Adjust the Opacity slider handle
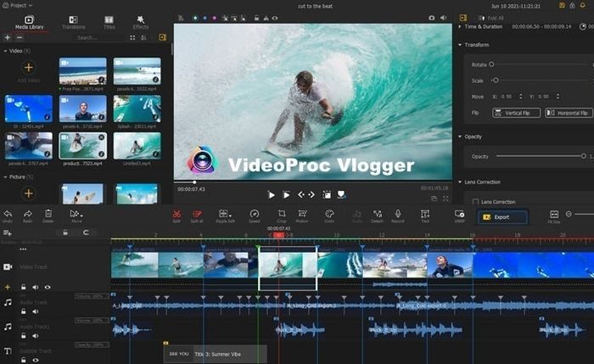This screenshot has height=364, width=594. click(584, 156)
